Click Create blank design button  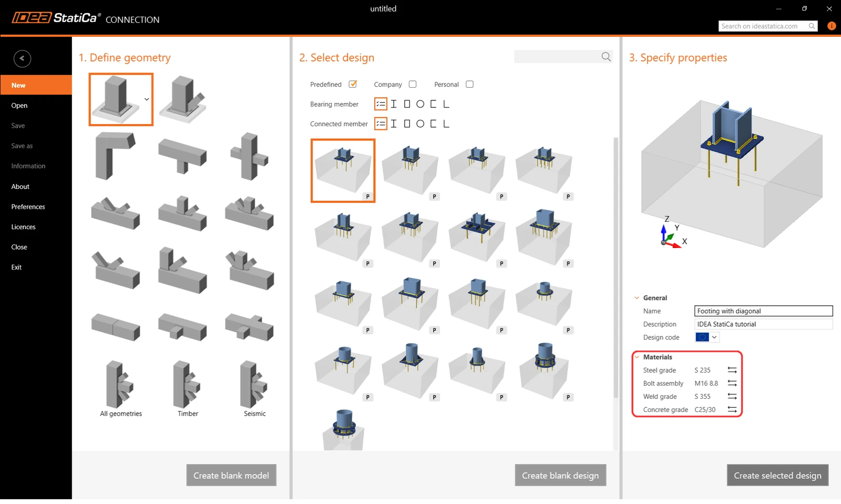pyautogui.click(x=560, y=475)
